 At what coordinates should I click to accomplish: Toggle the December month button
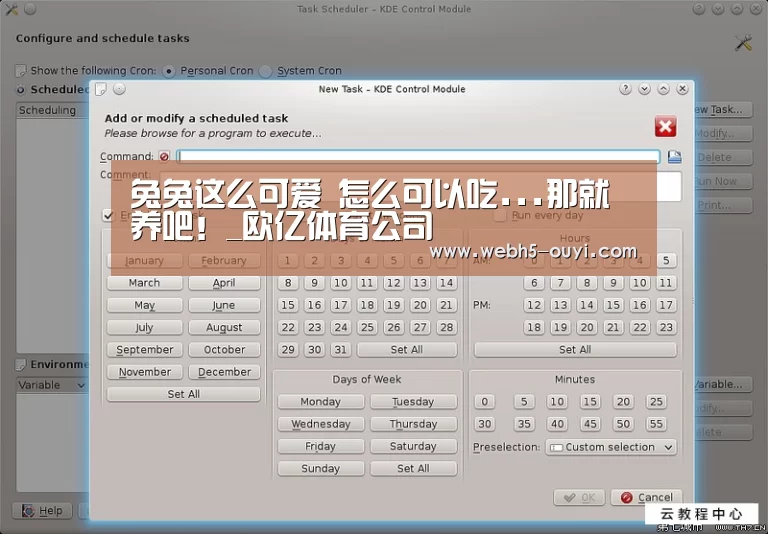pyautogui.click(x=224, y=372)
